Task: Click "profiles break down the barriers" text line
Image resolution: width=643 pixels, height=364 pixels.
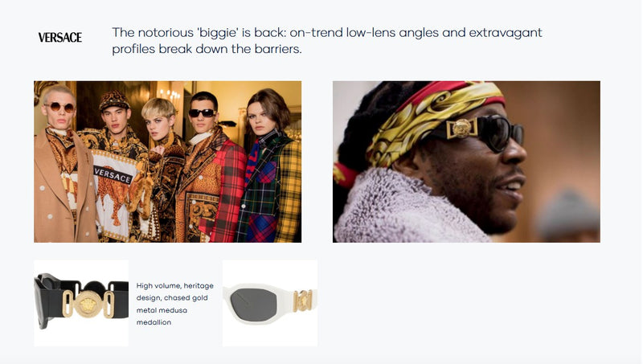Action: [x=207, y=49]
